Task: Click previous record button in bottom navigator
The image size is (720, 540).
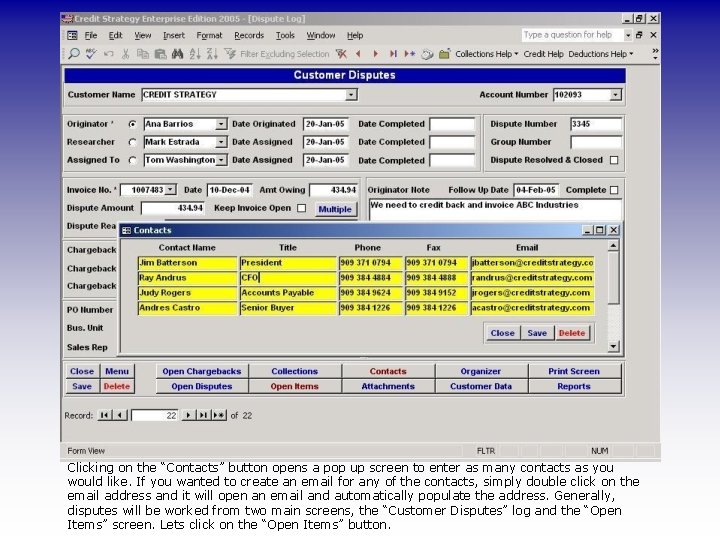Action: (120, 415)
